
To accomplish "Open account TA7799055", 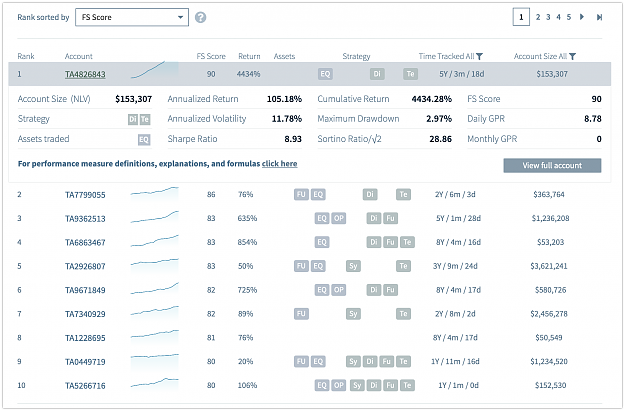I will coord(85,195).
